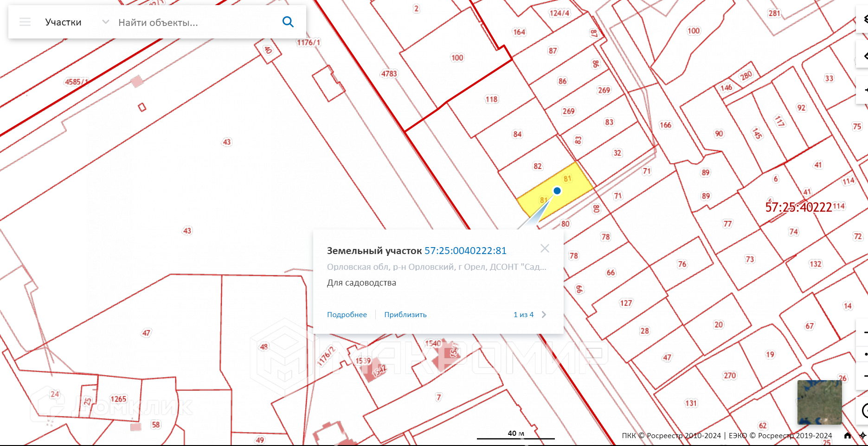The image size is (868, 446).
Task: Select the parcel labeled 164
Action: [x=519, y=32]
